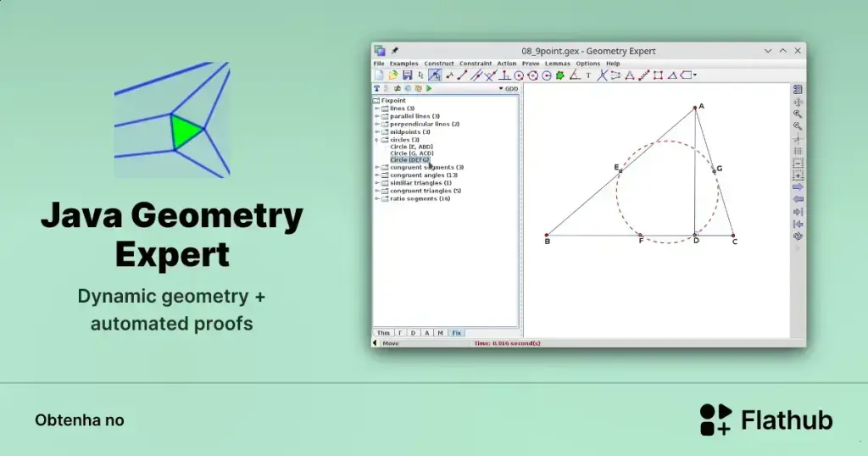
Task: Switch to the Thm tab
Action: click(383, 333)
